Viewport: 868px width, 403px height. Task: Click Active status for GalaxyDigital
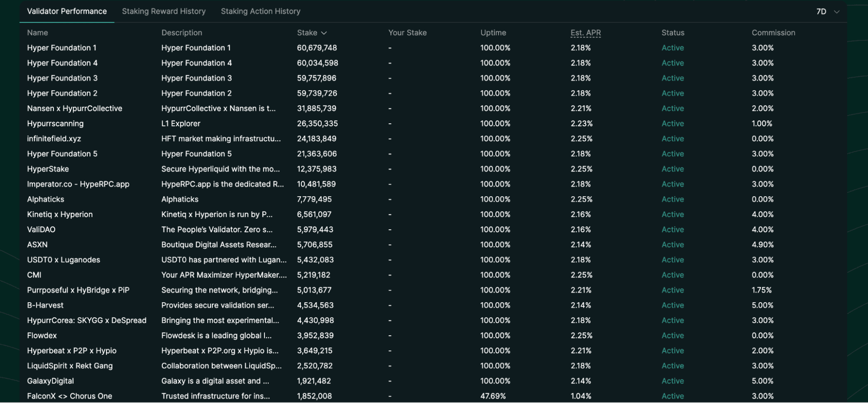coord(673,381)
